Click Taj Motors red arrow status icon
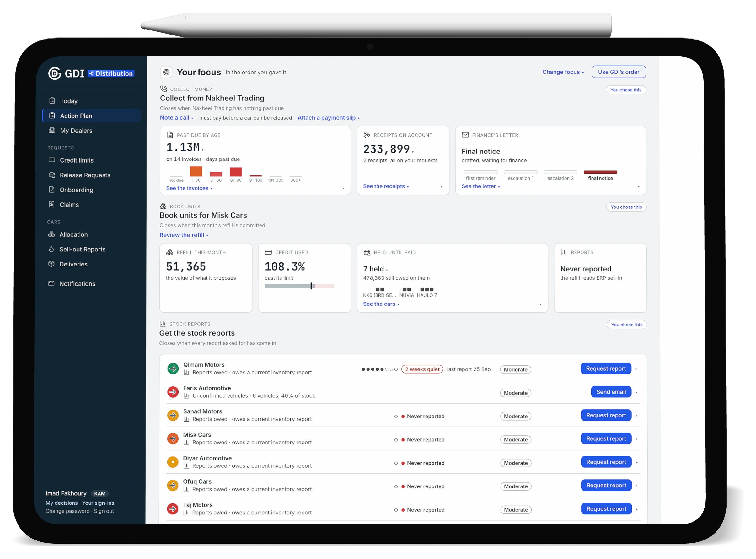This screenshot has width=756, height=559. (173, 508)
